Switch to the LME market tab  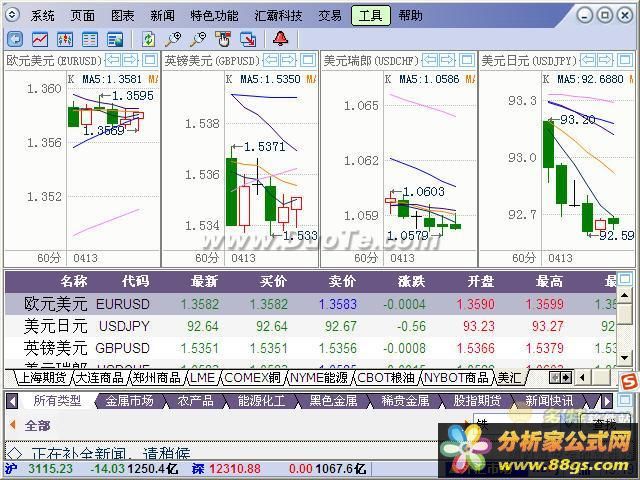tap(202, 378)
